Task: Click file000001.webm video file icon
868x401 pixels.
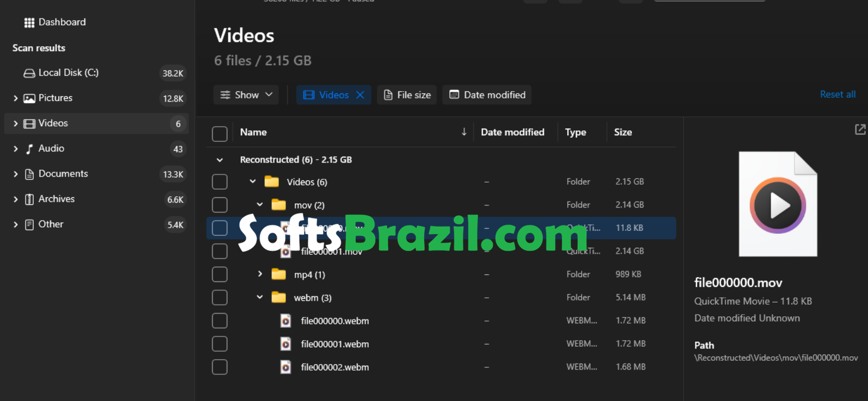Action: pos(286,344)
